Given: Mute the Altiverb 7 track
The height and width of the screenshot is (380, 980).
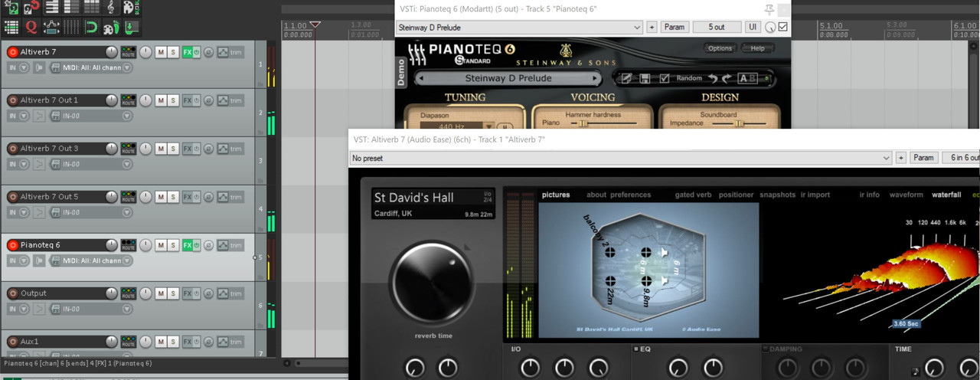Looking at the screenshot, I should (161, 52).
